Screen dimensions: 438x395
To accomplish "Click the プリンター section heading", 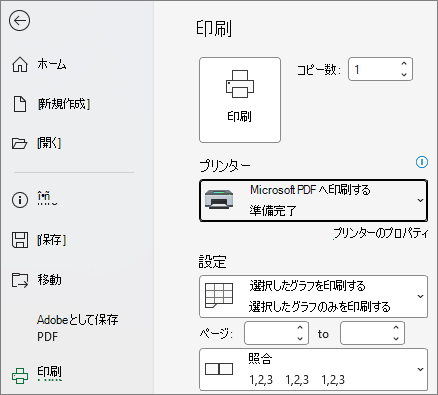I will pos(224,166).
